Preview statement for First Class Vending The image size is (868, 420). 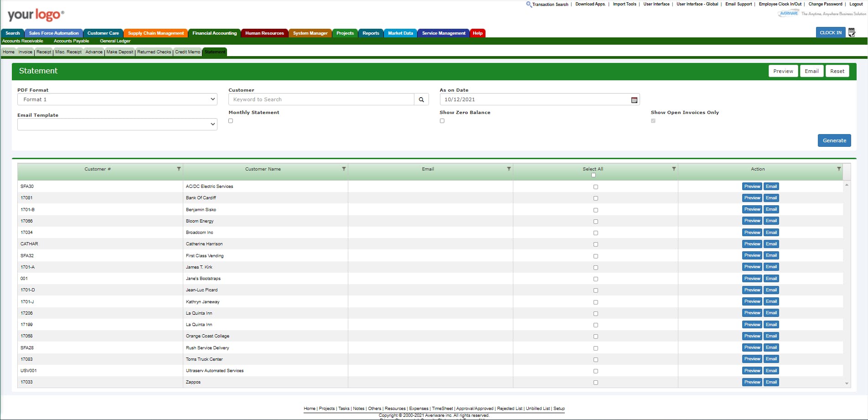click(x=752, y=255)
